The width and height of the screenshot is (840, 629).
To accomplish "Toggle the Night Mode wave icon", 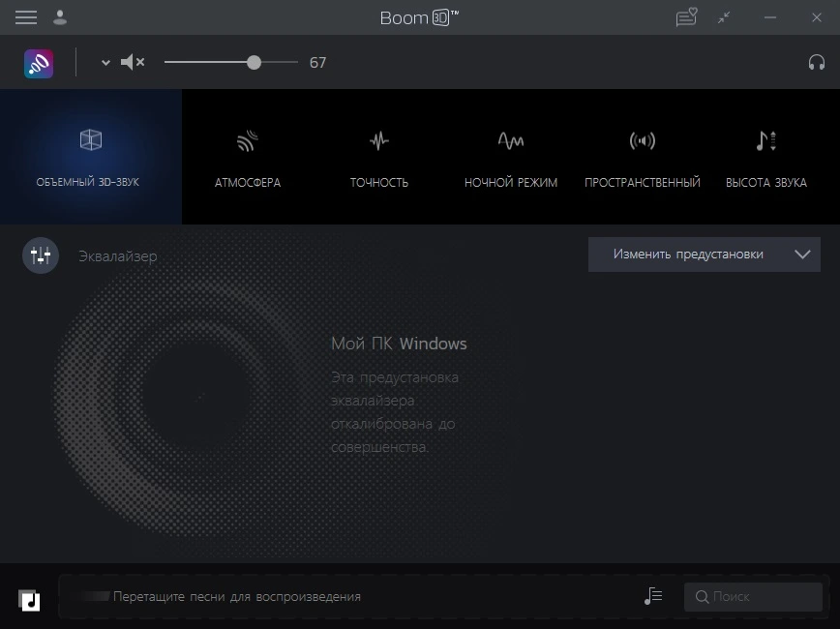I will point(511,140).
